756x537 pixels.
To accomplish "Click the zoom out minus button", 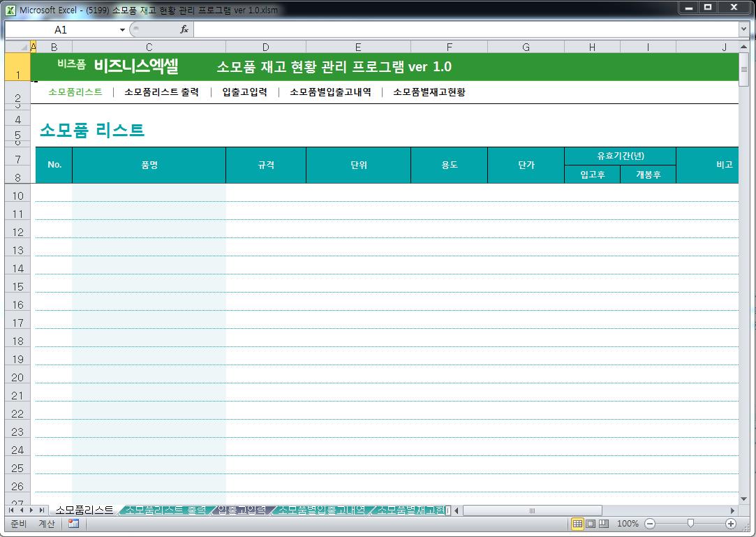I will coord(650,524).
